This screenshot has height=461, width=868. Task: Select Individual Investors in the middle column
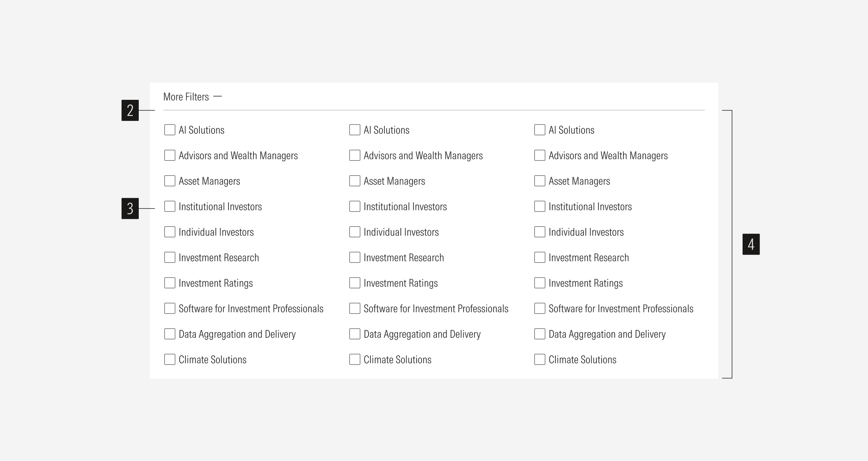click(355, 232)
